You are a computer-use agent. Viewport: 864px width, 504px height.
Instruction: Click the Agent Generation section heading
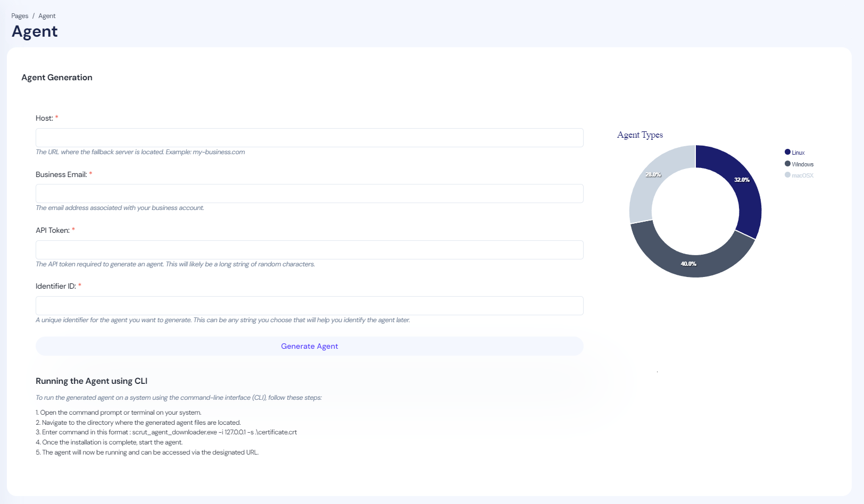pyautogui.click(x=57, y=77)
